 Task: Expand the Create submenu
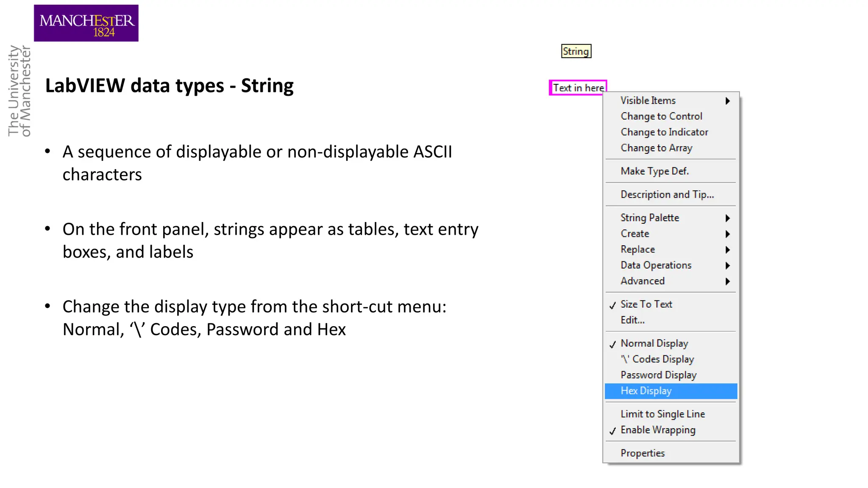pos(671,234)
